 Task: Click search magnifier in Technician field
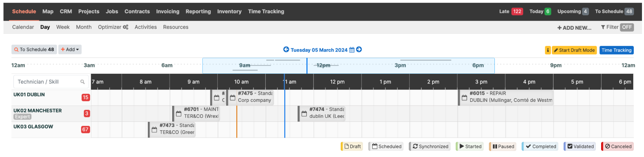coord(82,82)
